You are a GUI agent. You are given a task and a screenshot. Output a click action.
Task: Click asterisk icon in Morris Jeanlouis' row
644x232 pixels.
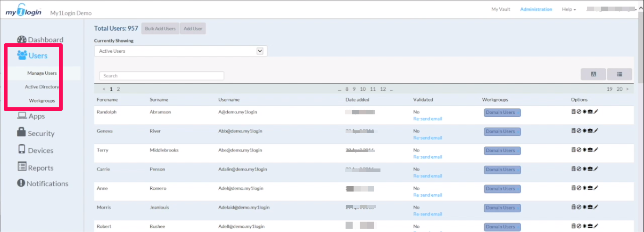tap(585, 207)
